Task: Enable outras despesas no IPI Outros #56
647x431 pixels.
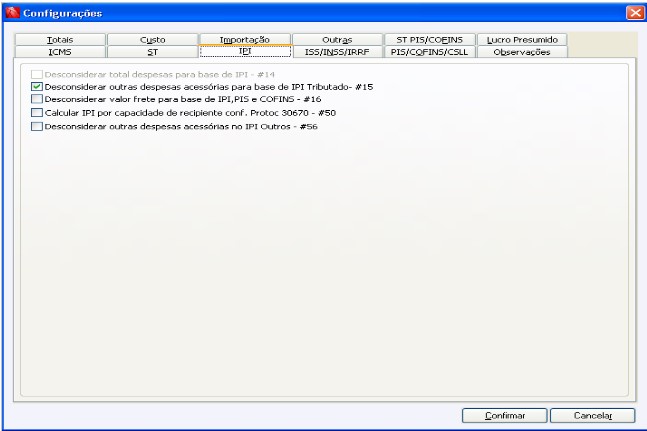Action: 37,126
